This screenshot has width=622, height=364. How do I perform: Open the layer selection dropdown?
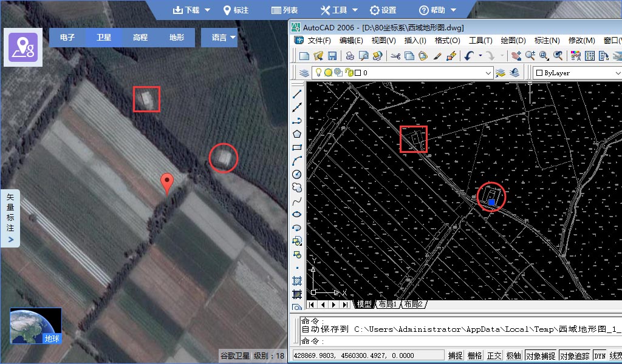tap(488, 73)
